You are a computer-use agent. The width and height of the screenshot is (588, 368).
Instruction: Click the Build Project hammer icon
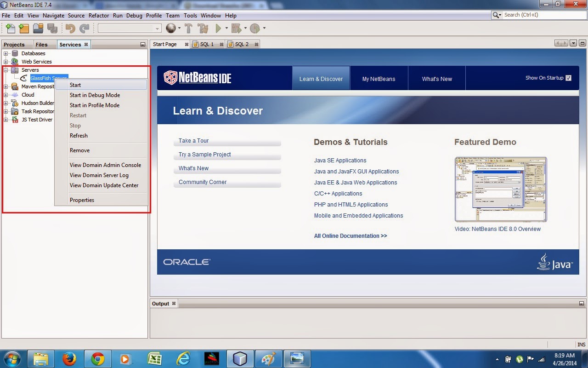click(188, 29)
